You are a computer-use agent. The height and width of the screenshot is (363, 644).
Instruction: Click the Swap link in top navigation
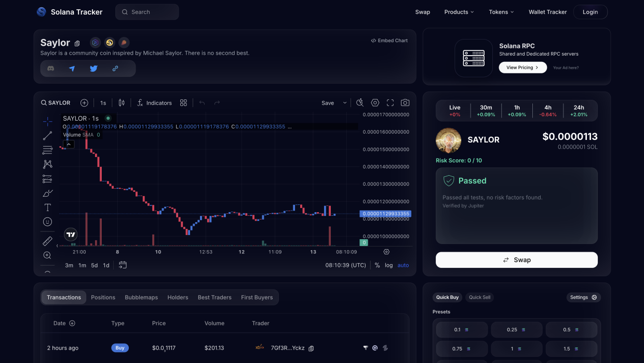[423, 12]
